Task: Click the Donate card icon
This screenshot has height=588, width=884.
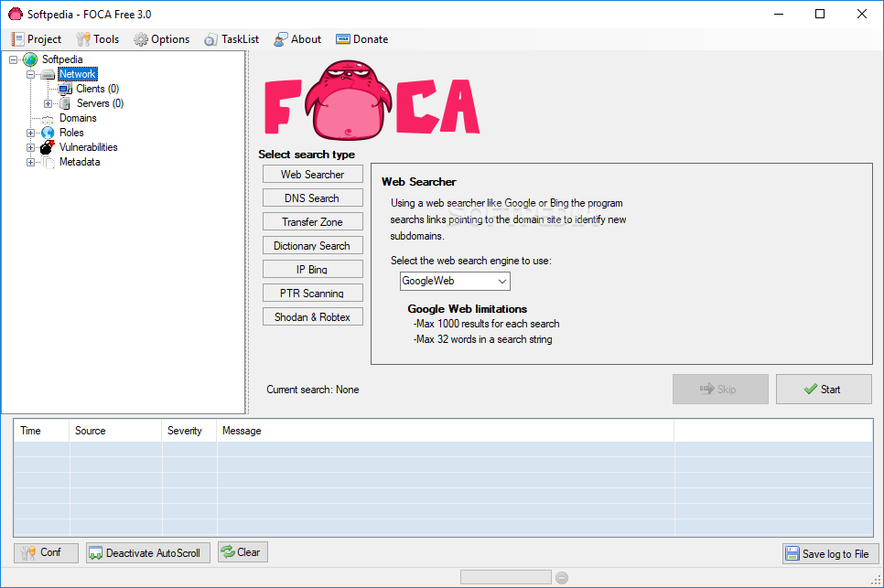Action: coord(343,39)
